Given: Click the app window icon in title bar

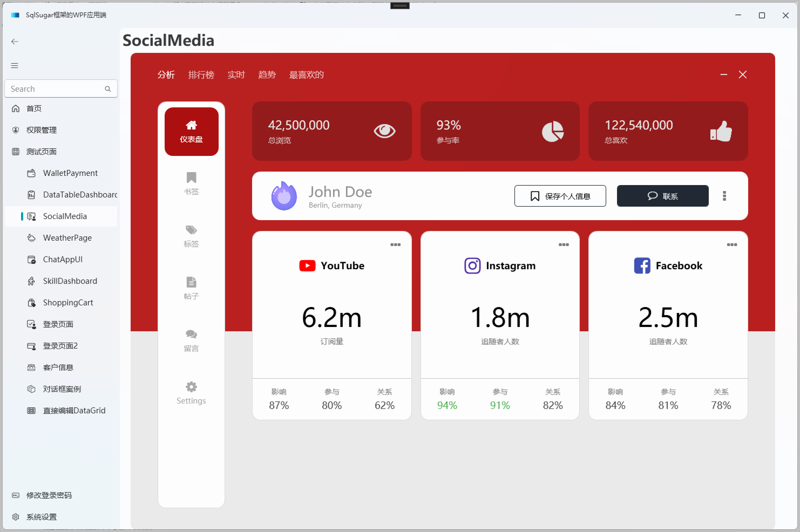Looking at the screenshot, I should [15, 15].
